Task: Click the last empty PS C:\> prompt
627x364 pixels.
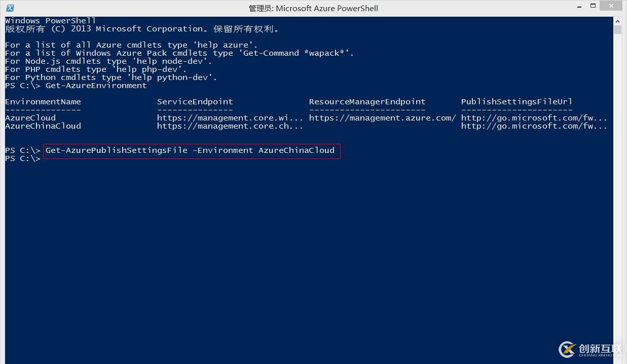Action: 23,158
